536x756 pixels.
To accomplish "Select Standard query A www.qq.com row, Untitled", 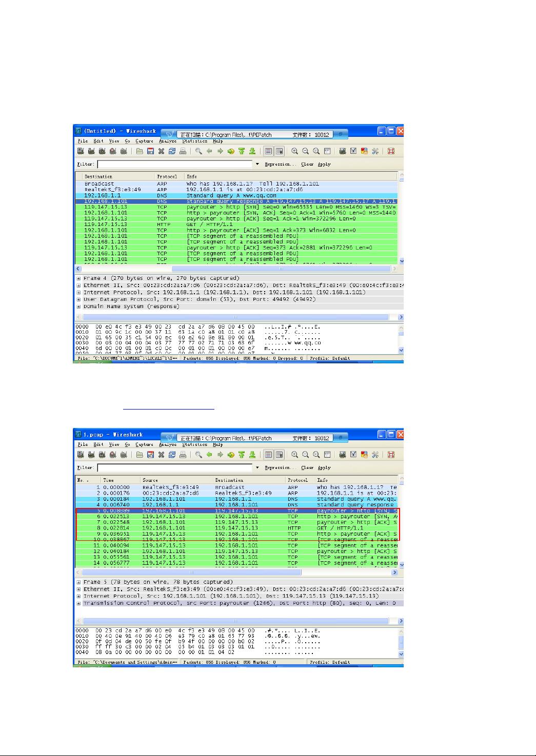I will pyautogui.click(x=237, y=196).
